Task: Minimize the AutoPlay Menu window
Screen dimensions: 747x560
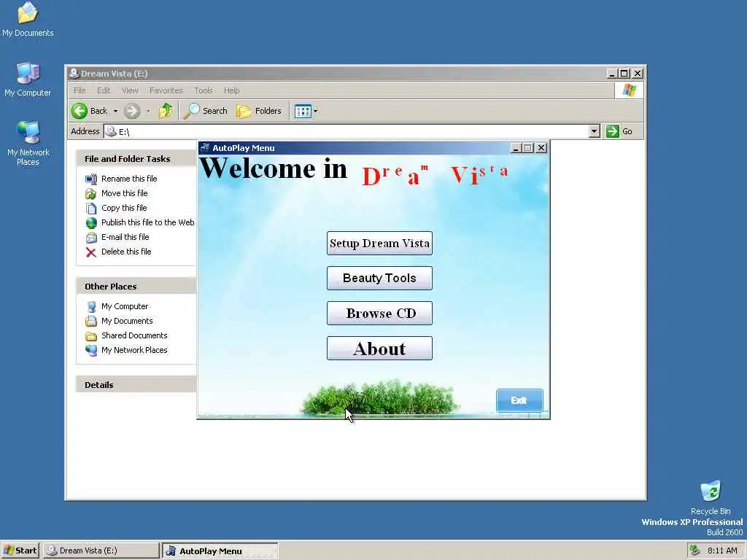Action: [516, 148]
